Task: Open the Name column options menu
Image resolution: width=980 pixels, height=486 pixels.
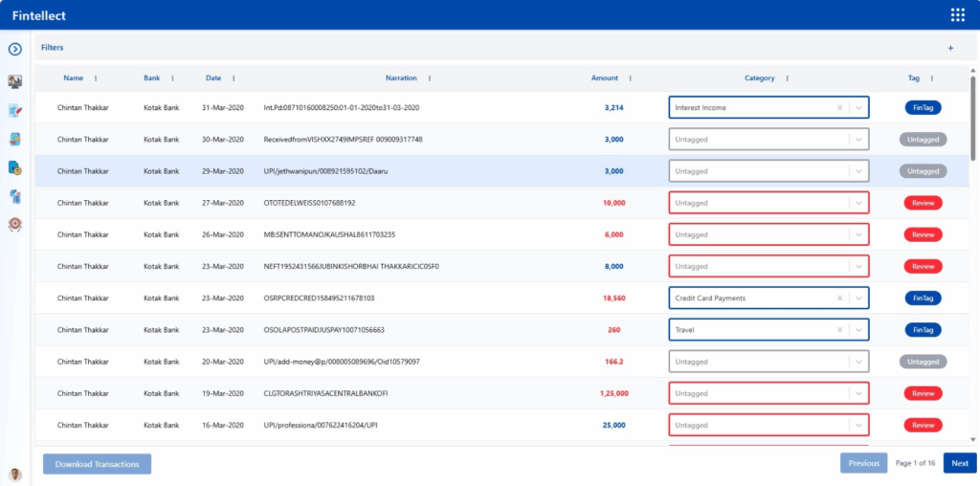Action: [x=96, y=78]
